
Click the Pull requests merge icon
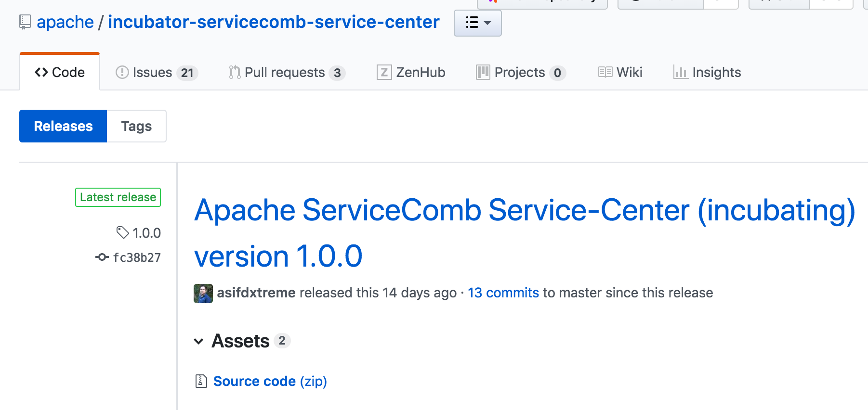(235, 72)
